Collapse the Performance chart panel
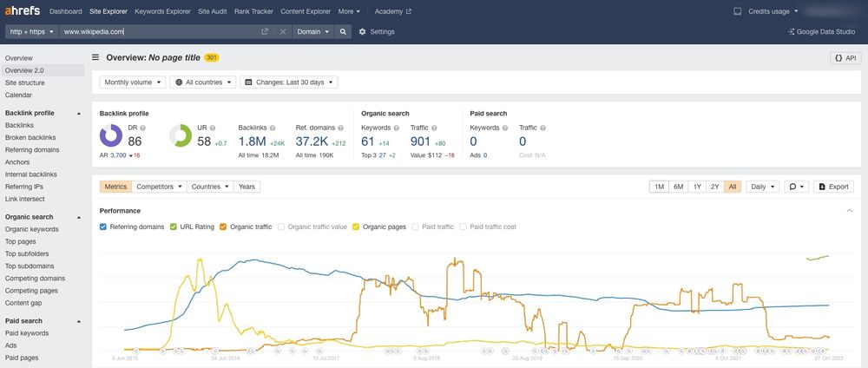Screen dimensions: 868x368 849,211
